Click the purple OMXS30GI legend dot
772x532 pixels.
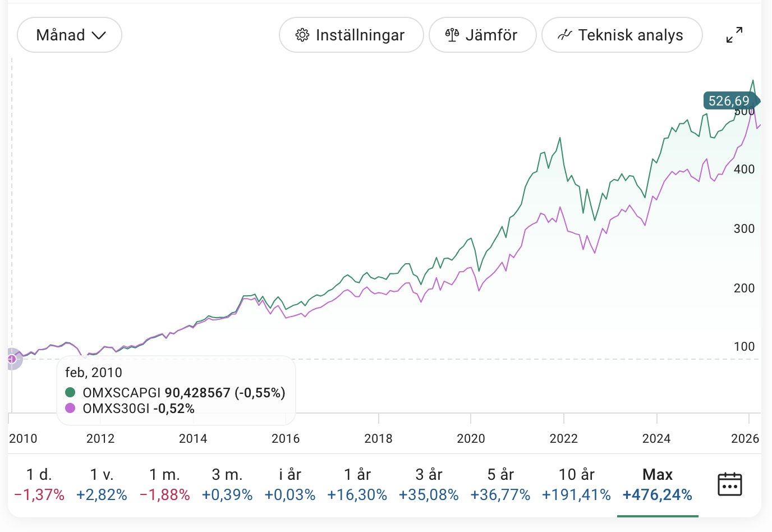[x=70, y=408]
